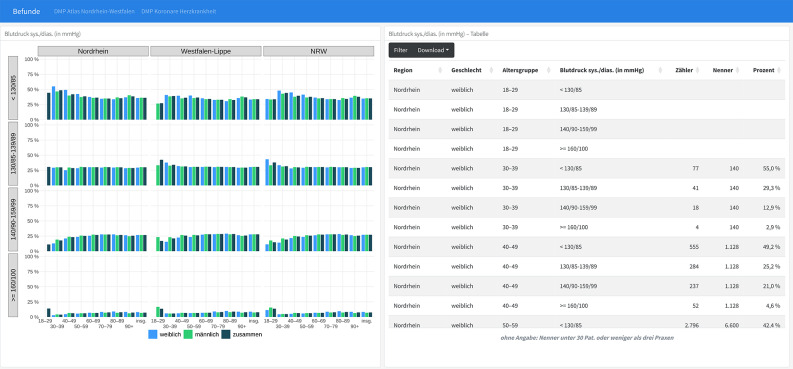Image resolution: width=793 pixels, height=369 pixels.
Task: Sort by Blutdruck sys./dias. sort icon
Action: pyautogui.click(x=660, y=70)
